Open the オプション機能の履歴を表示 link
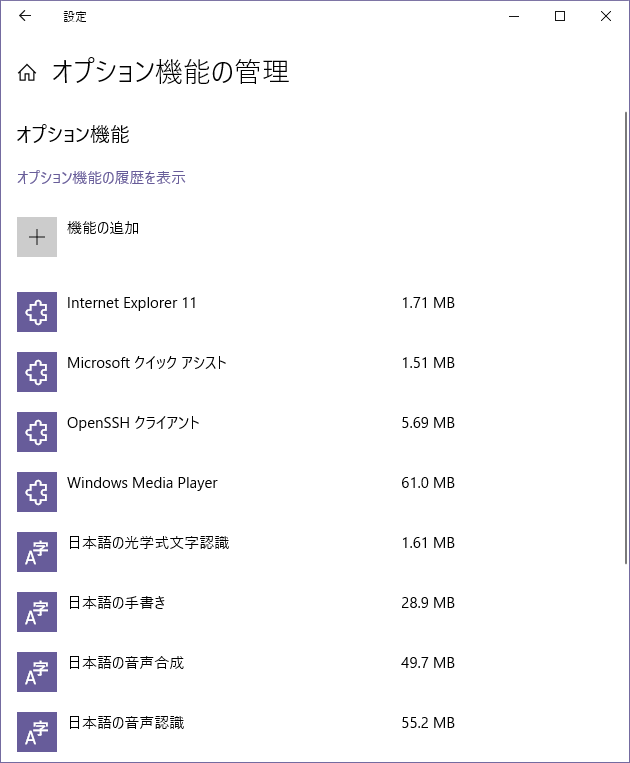The image size is (630, 763). tap(101, 177)
